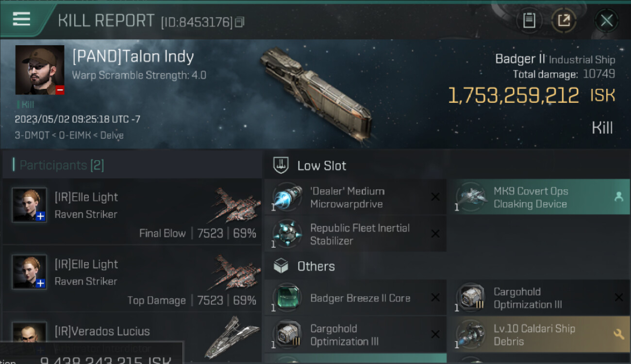Click Talon Indy's pilot portrait
The image size is (631, 364).
[x=40, y=70]
